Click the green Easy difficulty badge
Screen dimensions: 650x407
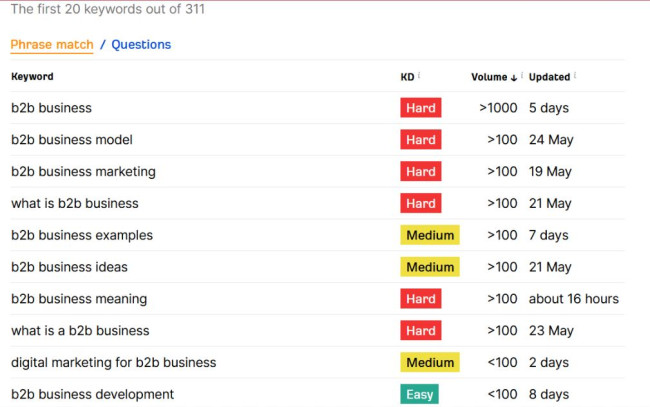coord(420,394)
